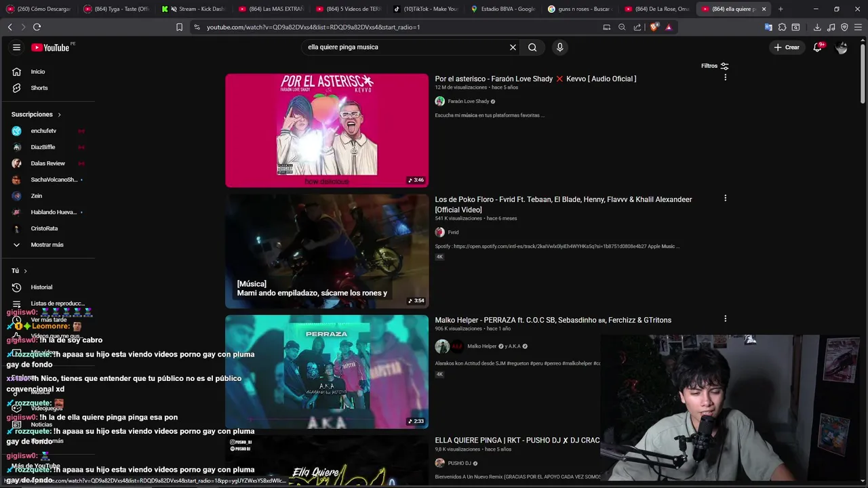The height and width of the screenshot is (488, 868).
Task: Open the YouTube notifications bell
Action: 818,47
